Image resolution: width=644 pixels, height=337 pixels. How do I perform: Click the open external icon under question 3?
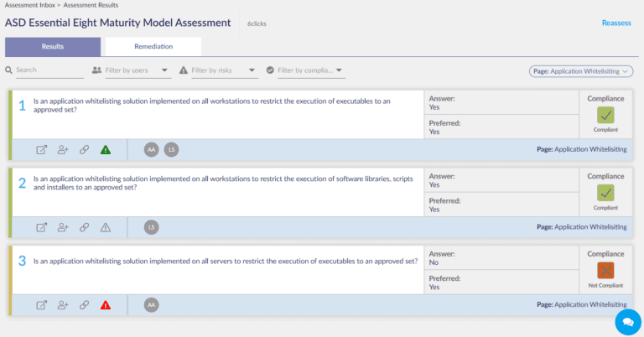point(42,305)
